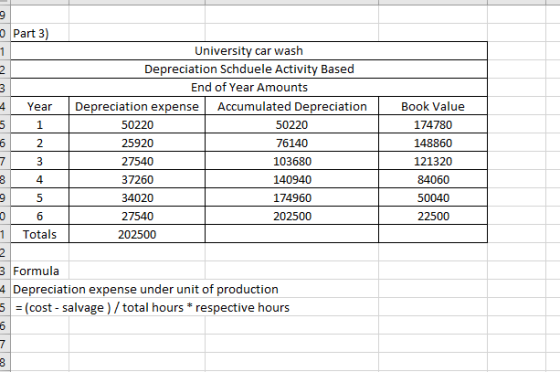Click book value 148860

tap(433, 143)
